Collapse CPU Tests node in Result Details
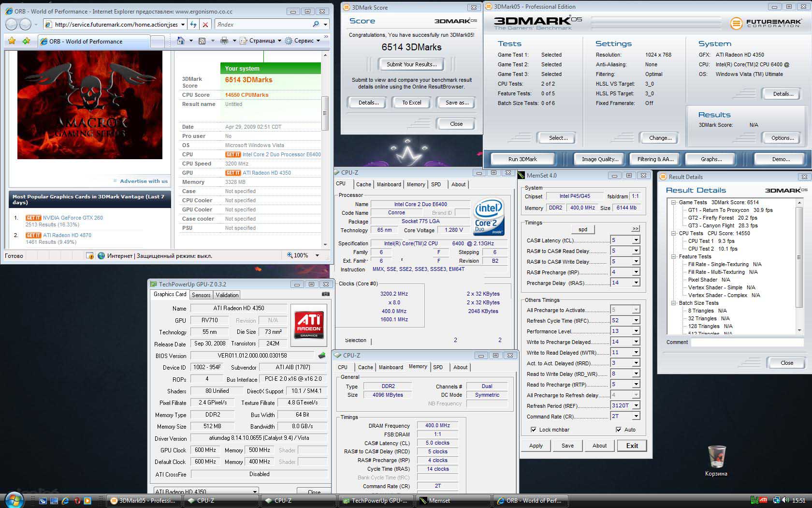 coord(673,233)
